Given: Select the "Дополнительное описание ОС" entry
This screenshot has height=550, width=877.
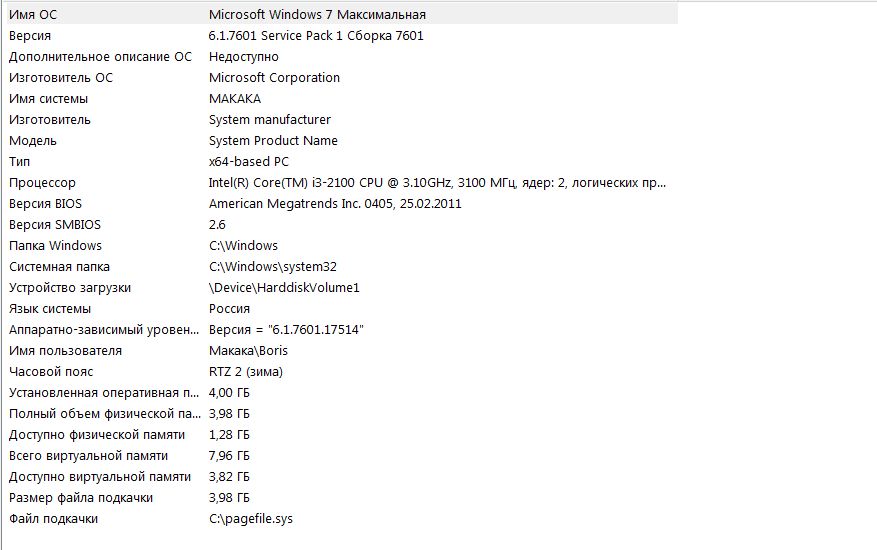Looking at the screenshot, I should click(100, 57).
